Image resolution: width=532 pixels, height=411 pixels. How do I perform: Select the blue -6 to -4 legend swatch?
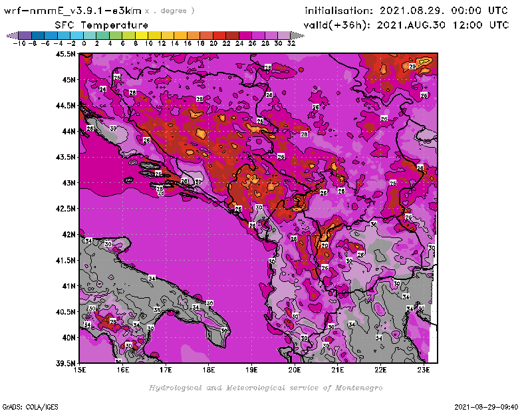pyautogui.click(x=51, y=36)
